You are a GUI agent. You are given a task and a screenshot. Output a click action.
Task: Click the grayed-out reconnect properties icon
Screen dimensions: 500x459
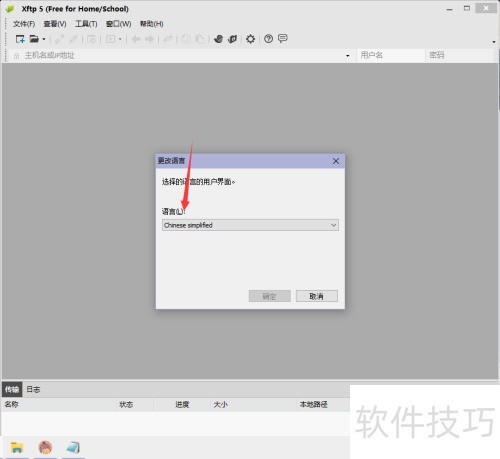[91, 39]
